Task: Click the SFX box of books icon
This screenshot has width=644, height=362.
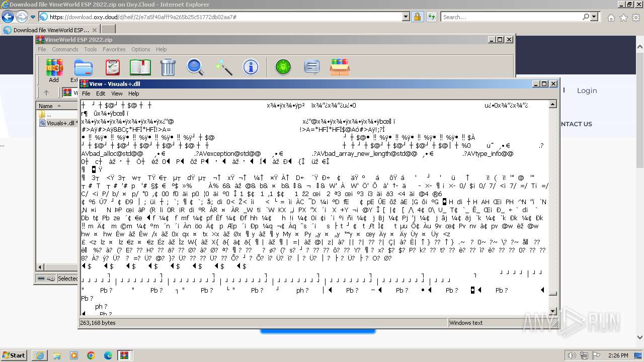Action: click(340, 67)
